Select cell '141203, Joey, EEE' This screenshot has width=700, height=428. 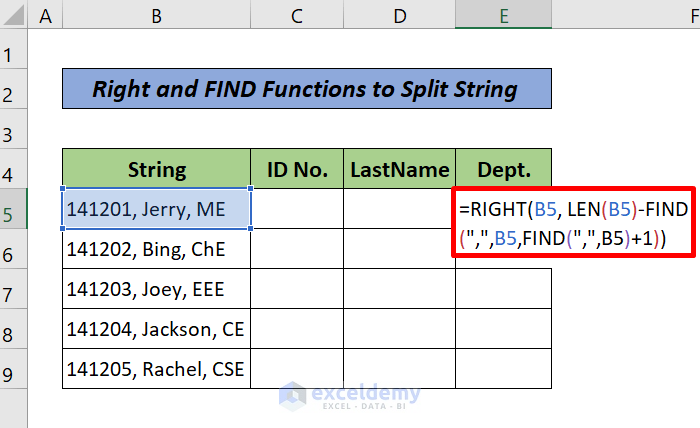[156, 290]
